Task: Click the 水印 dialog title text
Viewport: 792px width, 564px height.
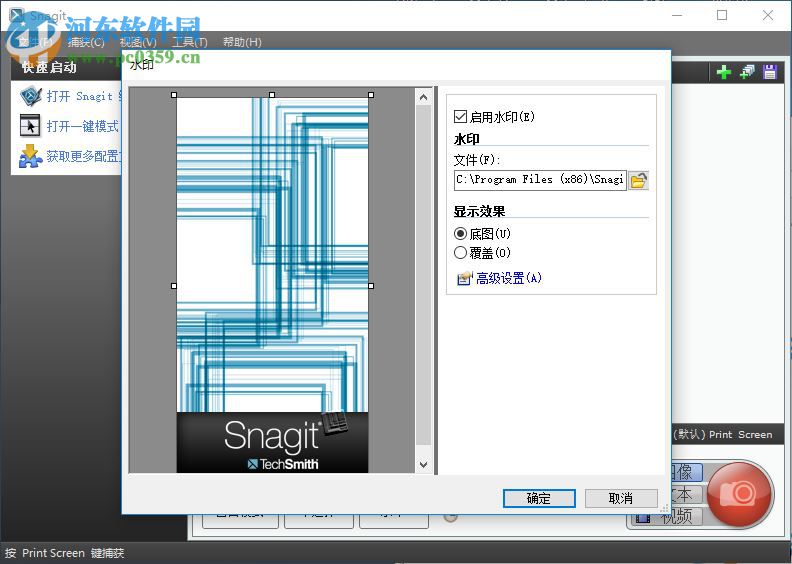Action: [141, 64]
